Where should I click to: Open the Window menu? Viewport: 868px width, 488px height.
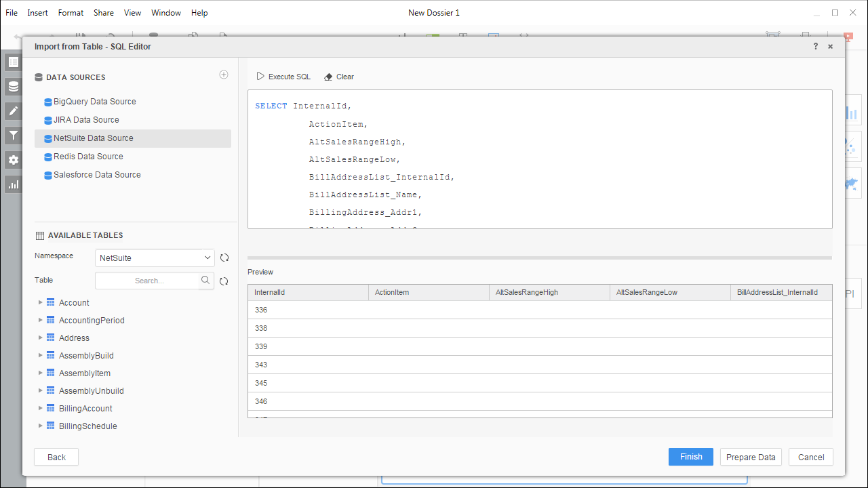(166, 13)
